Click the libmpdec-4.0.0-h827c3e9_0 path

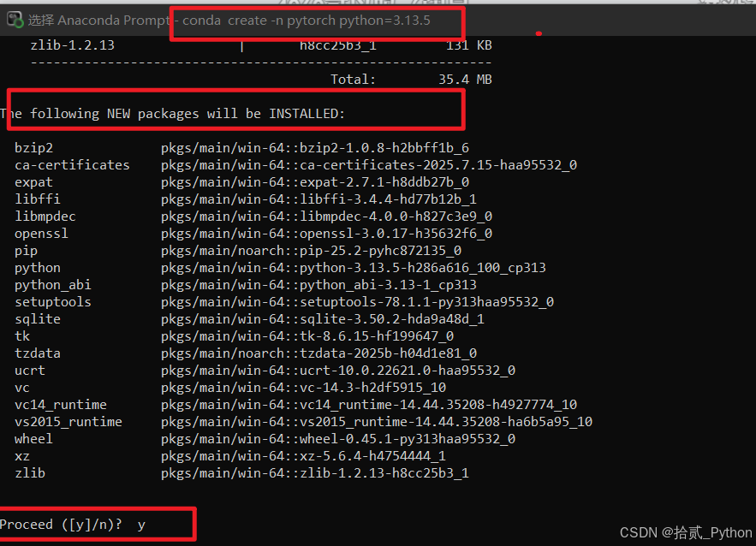(326, 217)
